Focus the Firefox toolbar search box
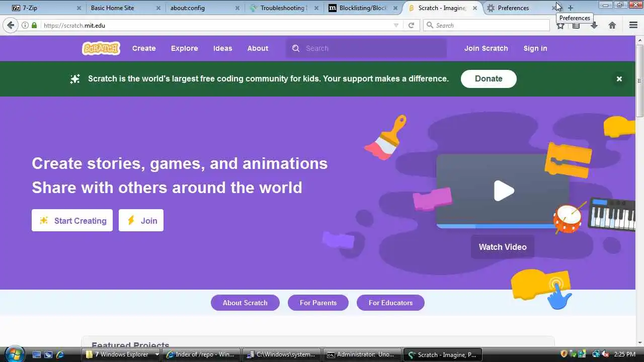This screenshot has width=644, height=362. coord(487,25)
